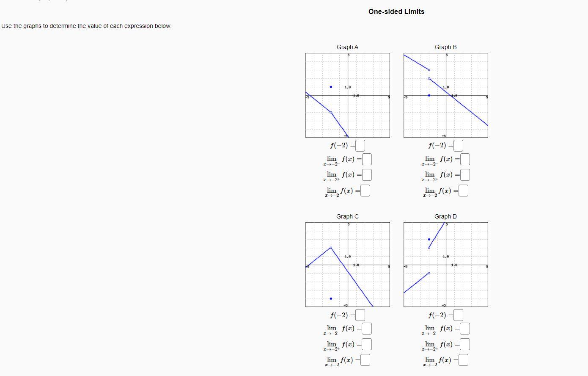This screenshot has height=376, width=588.
Task: Click the Graph A plot image
Action: [x=347, y=95]
